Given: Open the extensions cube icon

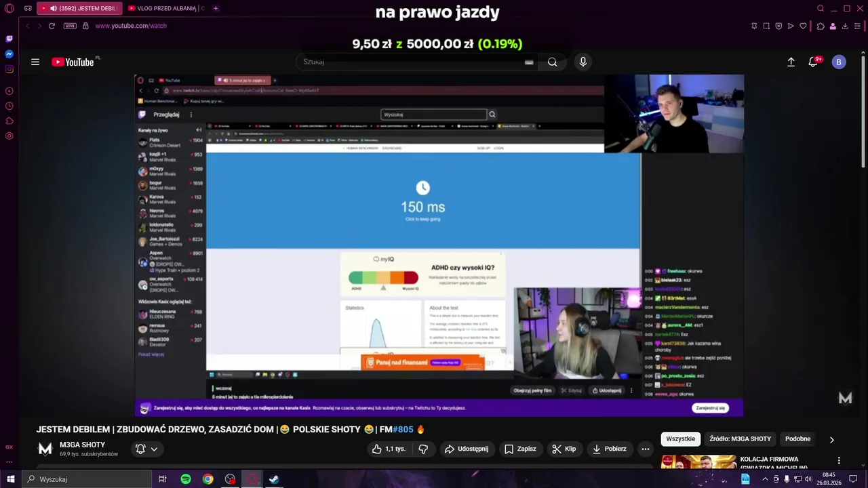Looking at the screenshot, I should [x=820, y=26].
